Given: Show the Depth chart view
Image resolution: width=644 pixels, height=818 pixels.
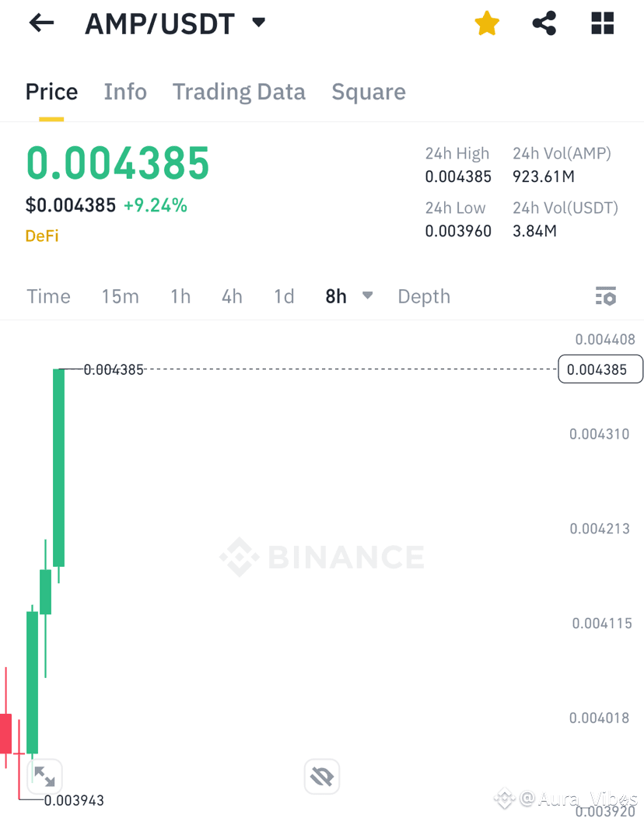Looking at the screenshot, I should tap(424, 296).
